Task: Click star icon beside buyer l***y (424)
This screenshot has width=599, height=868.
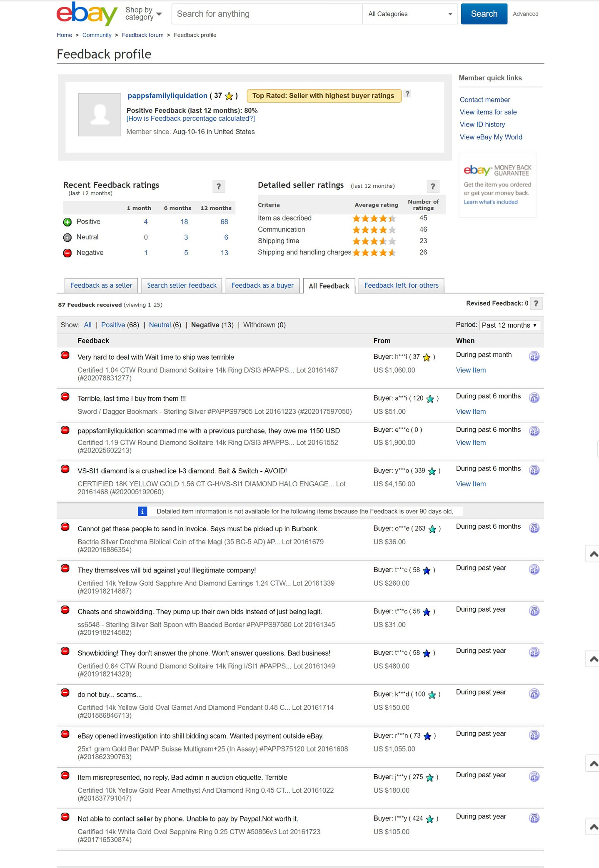Action: [x=430, y=819]
